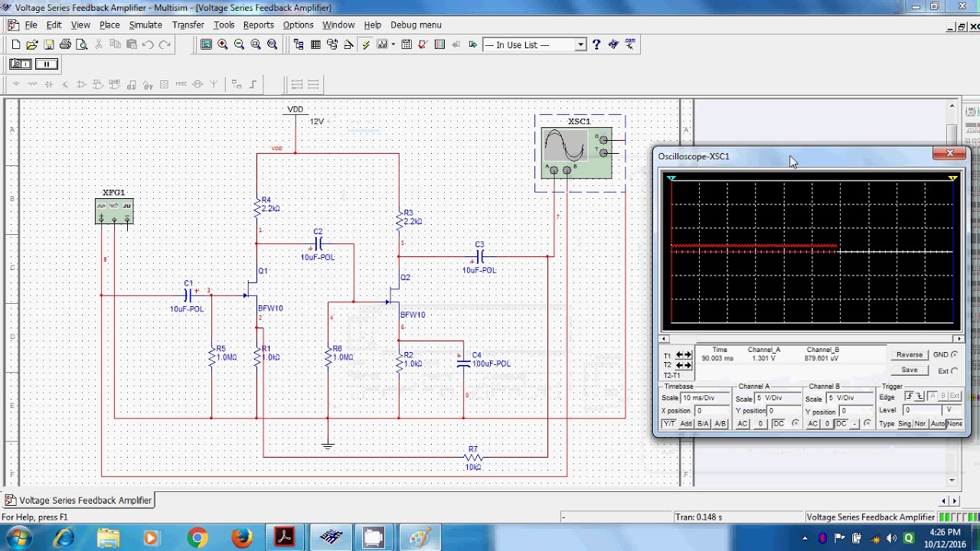This screenshot has height=551, width=980.
Task: Select the XFG1 function generator on the schematic
Action: click(114, 211)
